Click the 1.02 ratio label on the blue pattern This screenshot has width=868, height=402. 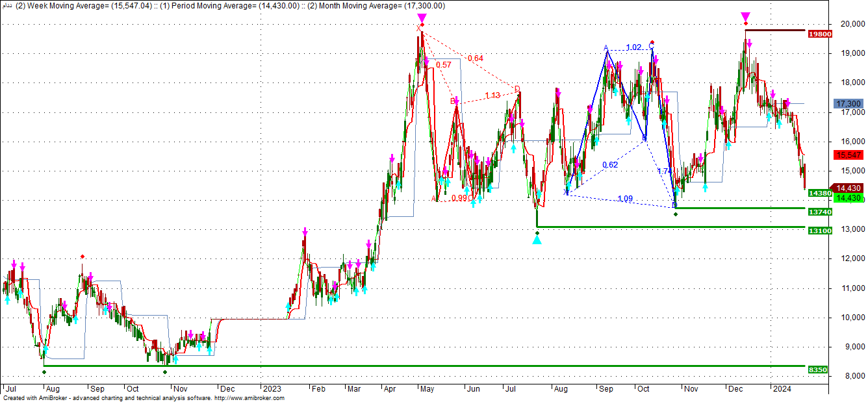tap(633, 47)
